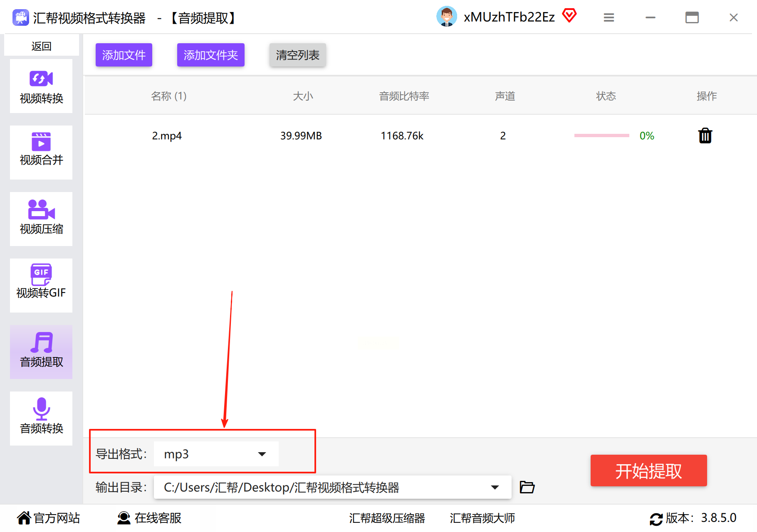Clear the list with 清空列表
Screen dimensions: 757x532
point(298,55)
